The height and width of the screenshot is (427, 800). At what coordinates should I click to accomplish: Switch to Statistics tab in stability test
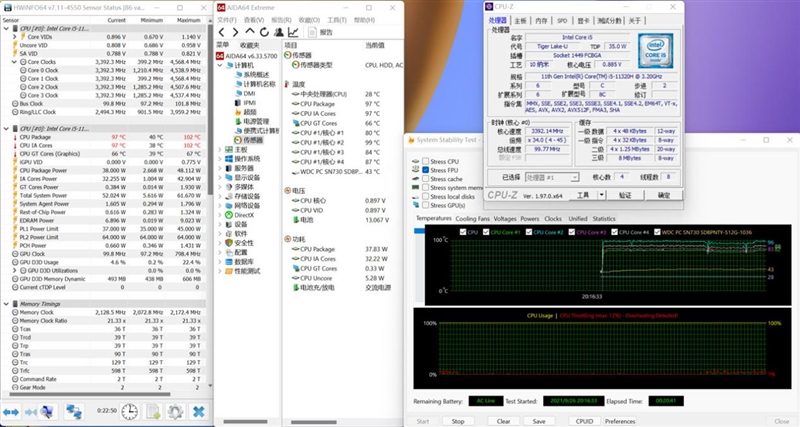[604, 218]
